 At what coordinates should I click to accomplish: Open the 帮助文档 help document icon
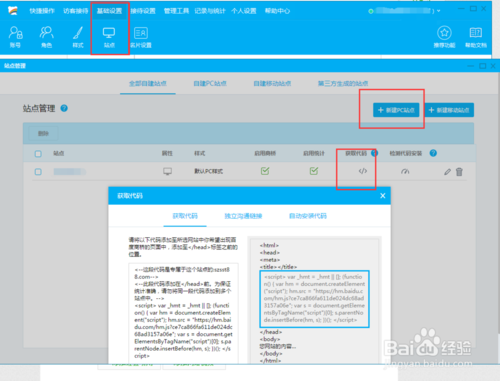[476, 33]
